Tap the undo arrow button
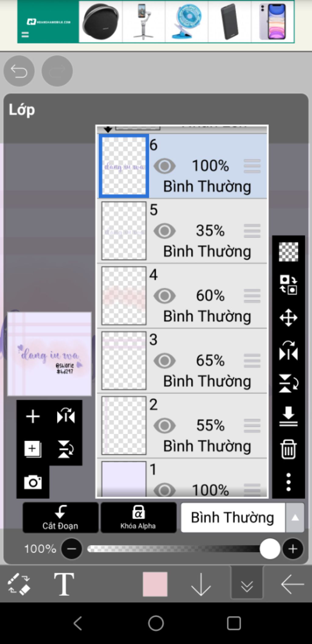Screen dimensions: 312x644 (19, 71)
